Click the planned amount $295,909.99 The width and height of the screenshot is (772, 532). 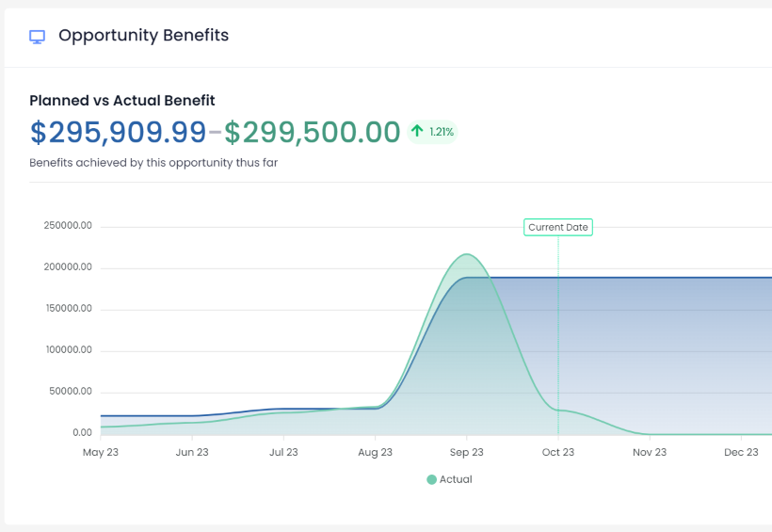[118, 133]
